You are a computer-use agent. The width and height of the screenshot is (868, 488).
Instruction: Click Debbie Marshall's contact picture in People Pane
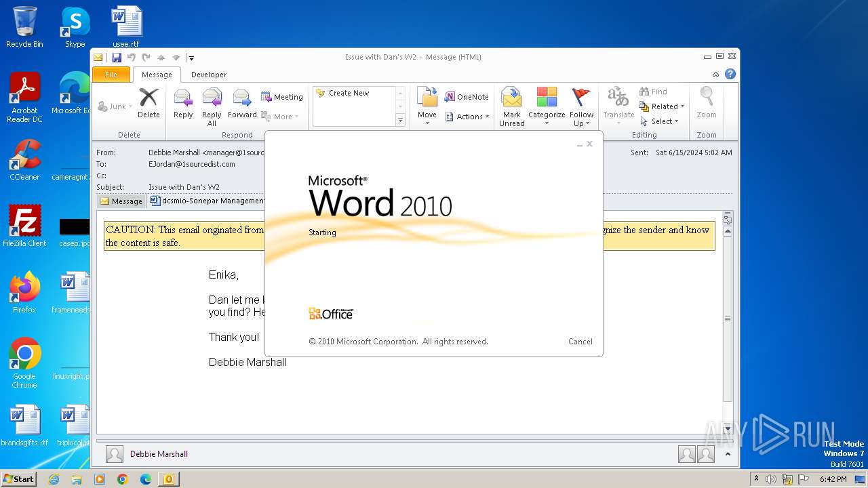[115, 454]
